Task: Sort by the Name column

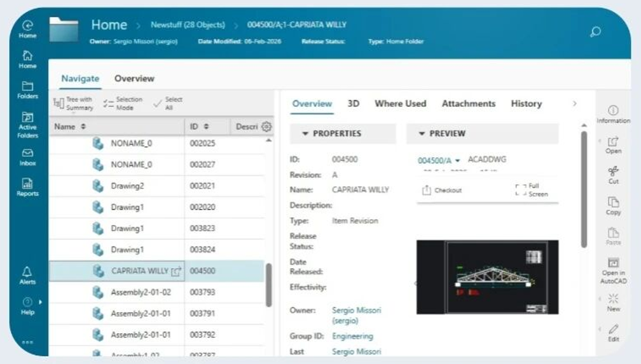Action: (83, 126)
